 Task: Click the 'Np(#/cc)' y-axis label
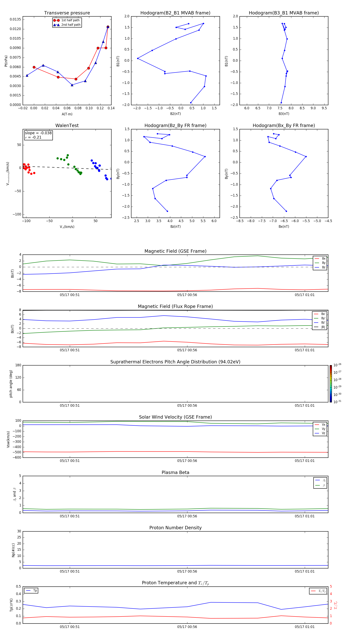[x=13, y=550]
